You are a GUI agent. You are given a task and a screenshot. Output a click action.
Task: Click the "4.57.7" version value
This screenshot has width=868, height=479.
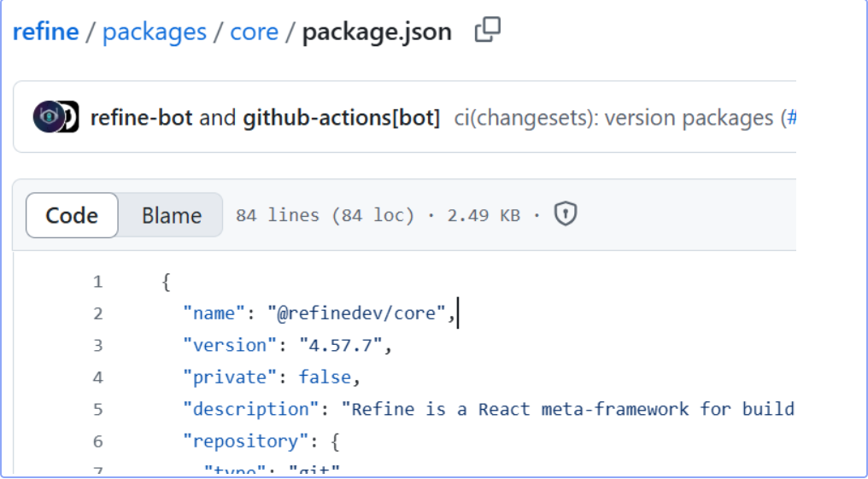click(341, 346)
